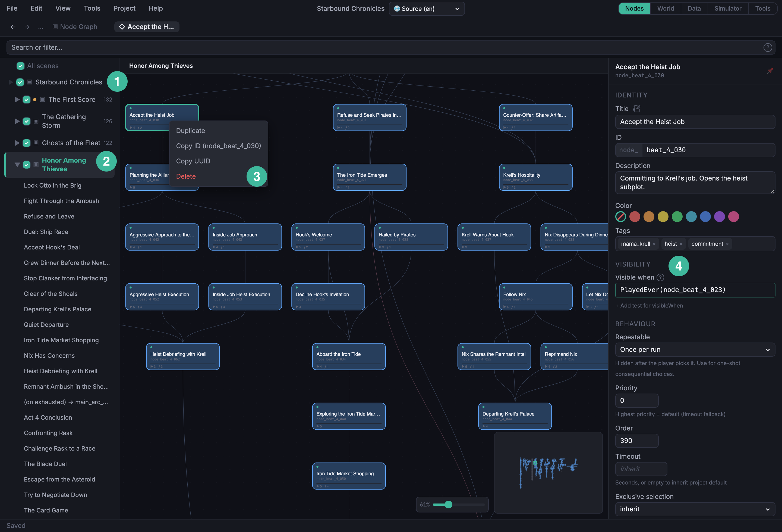782x532 pixels.
Task: Remove the commitment tag
Action: (x=727, y=244)
